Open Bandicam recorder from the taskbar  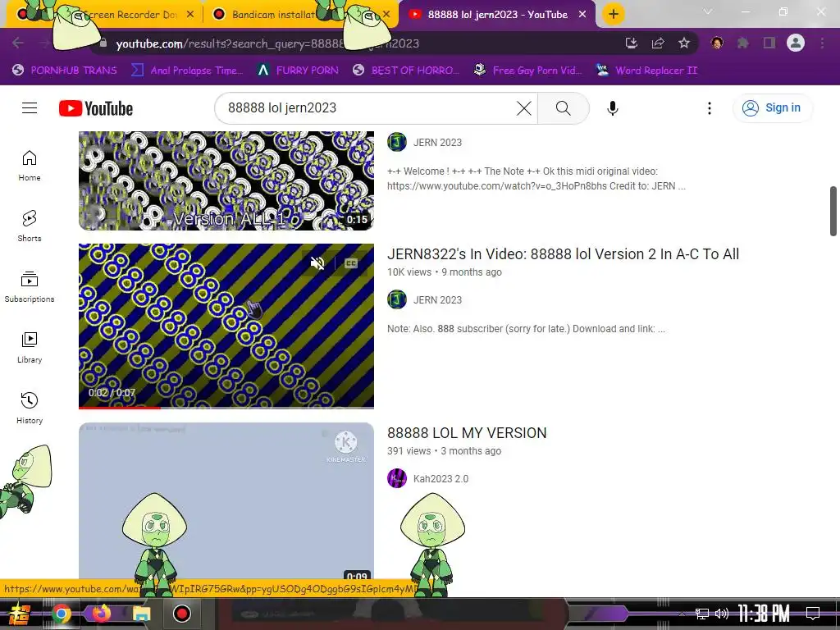181,614
